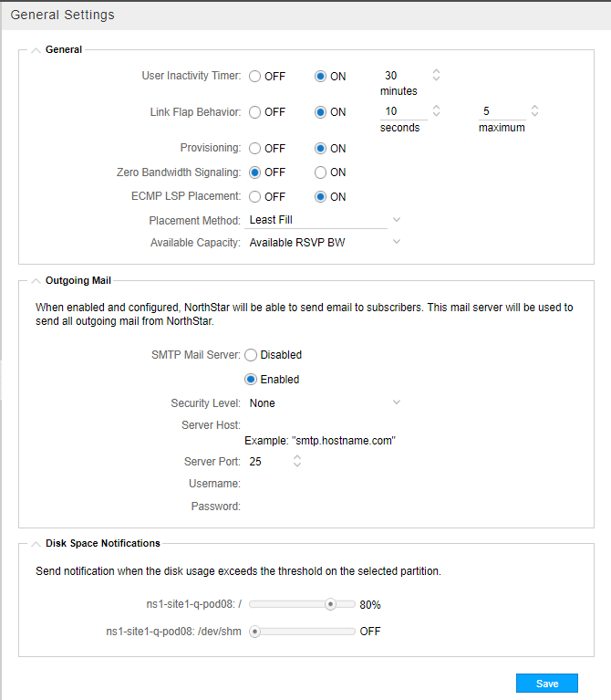611x700 pixels.
Task: Click the Server Port stepper arrows
Action: (296, 462)
